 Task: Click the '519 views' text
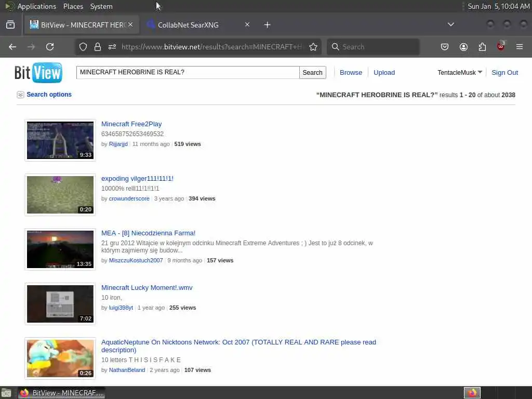188,144
